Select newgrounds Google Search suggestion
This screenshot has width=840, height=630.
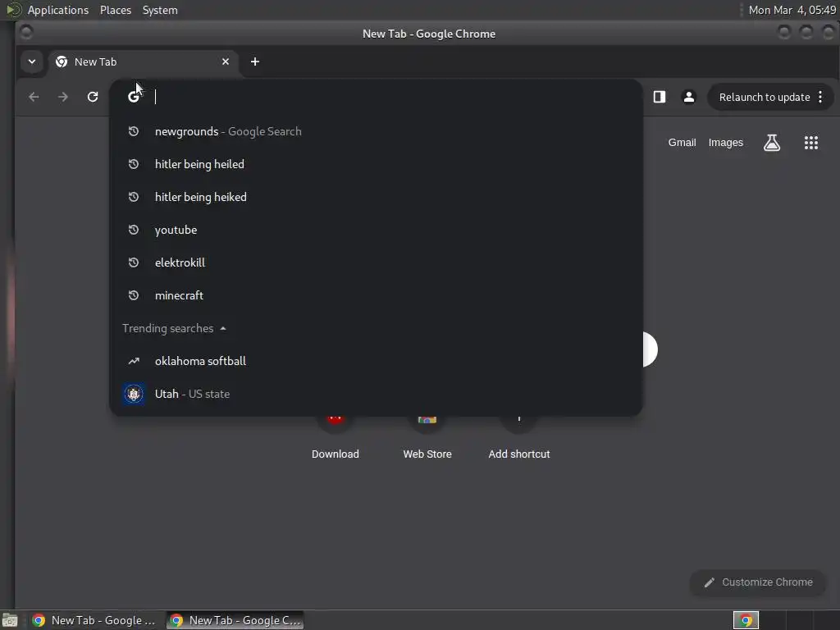tap(376, 131)
